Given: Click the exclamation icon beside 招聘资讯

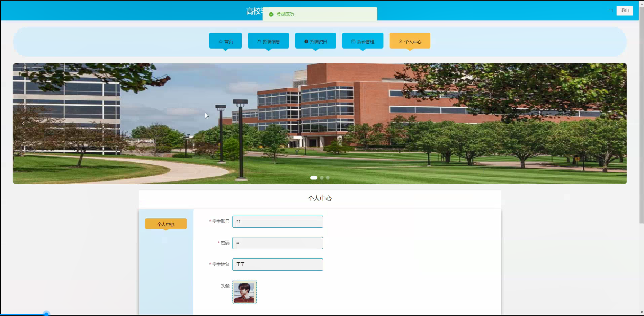Looking at the screenshot, I should [x=306, y=42].
